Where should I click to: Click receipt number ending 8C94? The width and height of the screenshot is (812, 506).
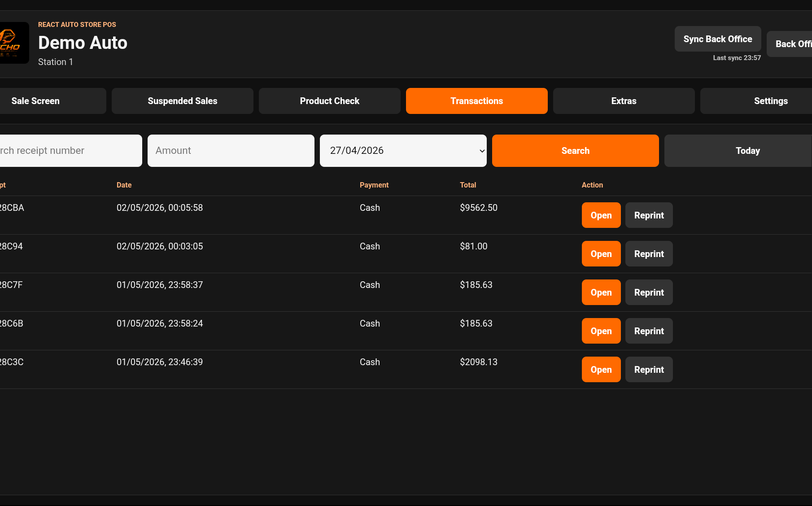click(x=11, y=246)
